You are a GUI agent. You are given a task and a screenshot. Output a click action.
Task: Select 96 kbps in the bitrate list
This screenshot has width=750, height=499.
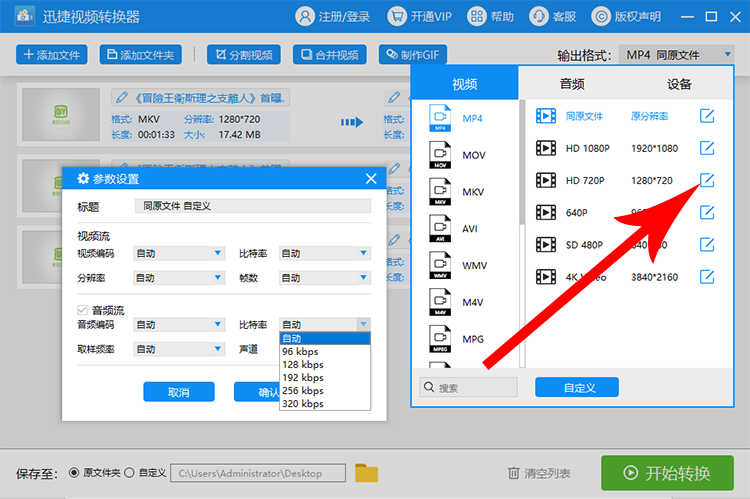click(x=325, y=351)
